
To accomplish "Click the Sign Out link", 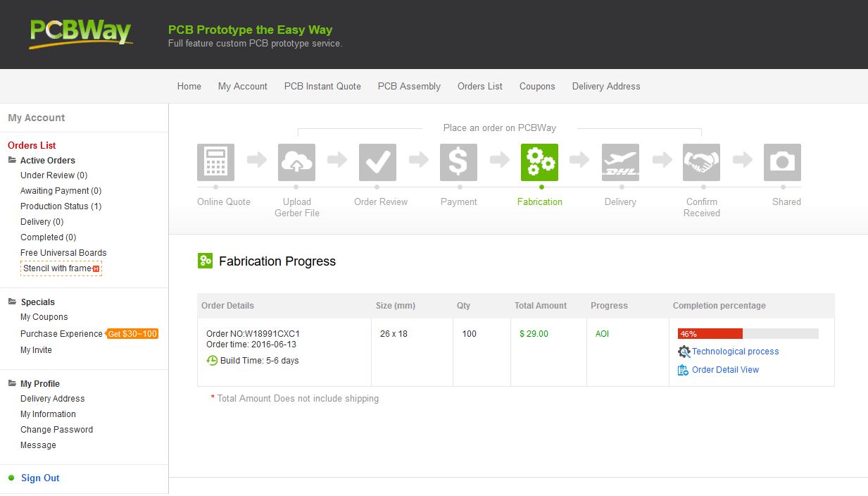I will pyautogui.click(x=40, y=478).
